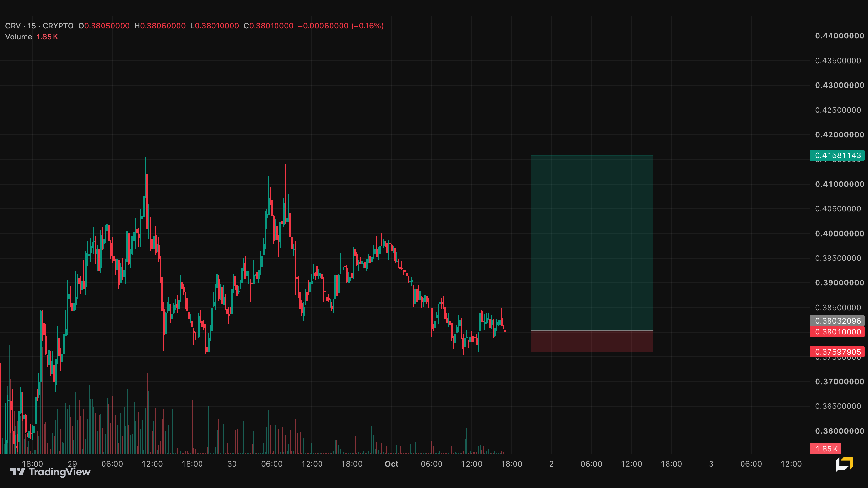The width and height of the screenshot is (868, 488).
Task: Select the green profit zone of long position
Action: pyautogui.click(x=592, y=243)
